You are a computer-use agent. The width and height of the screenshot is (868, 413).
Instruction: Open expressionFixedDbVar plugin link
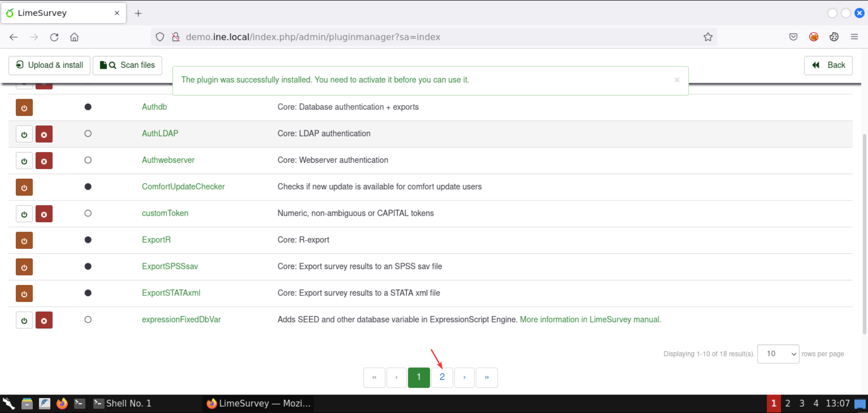pyautogui.click(x=181, y=319)
